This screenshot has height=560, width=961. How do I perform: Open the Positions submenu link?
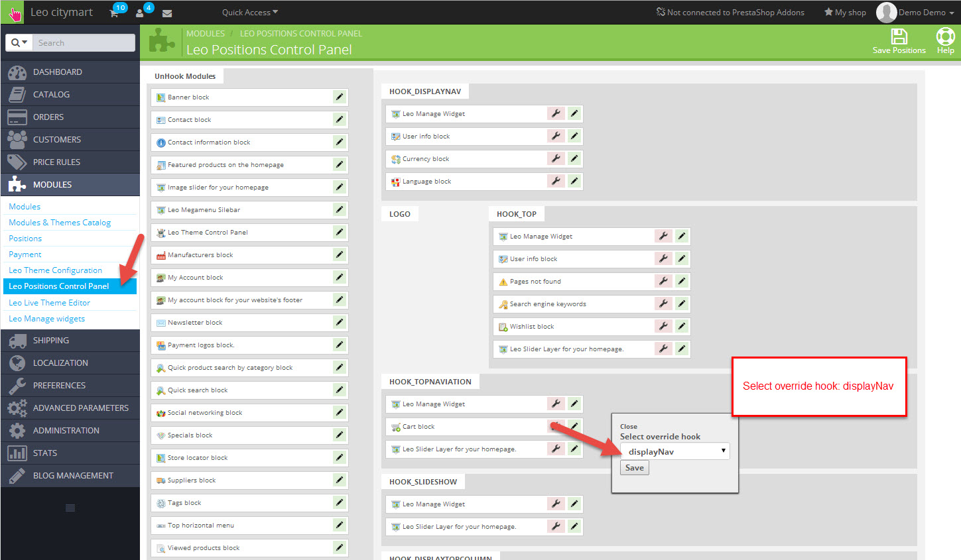coord(25,239)
